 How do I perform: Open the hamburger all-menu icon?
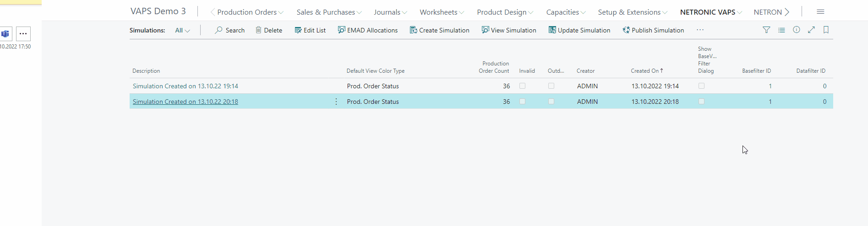(x=820, y=12)
